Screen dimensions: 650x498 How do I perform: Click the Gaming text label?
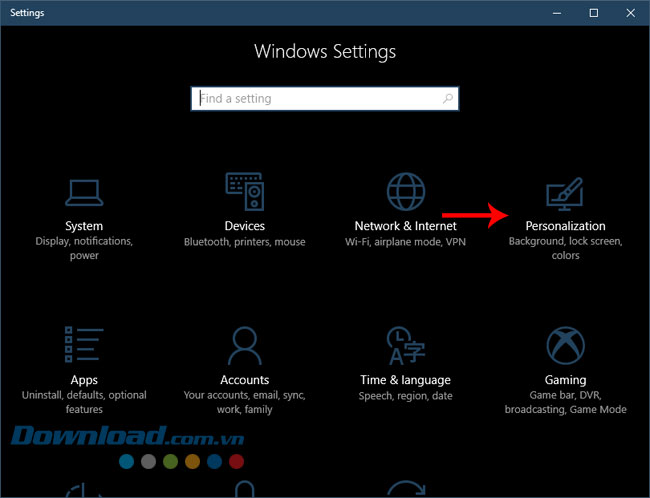pyautogui.click(x=565, y=380)
